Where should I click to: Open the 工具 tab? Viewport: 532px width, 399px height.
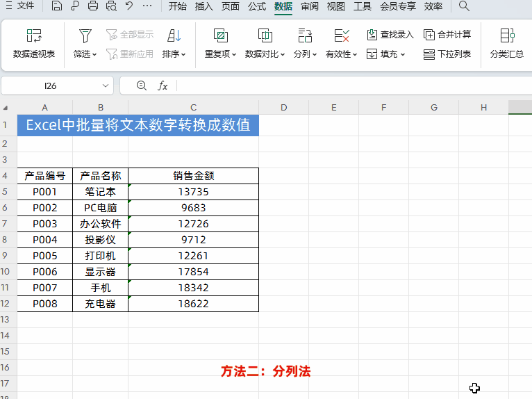(363, 6)
